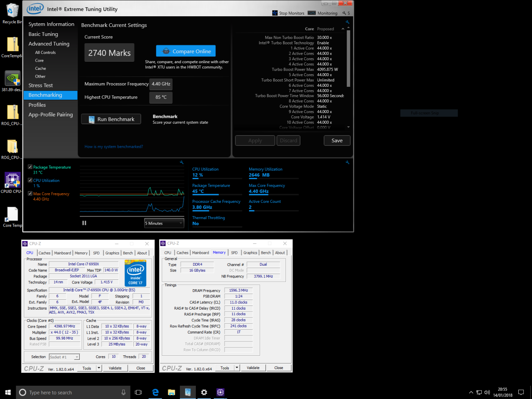Toggle CPU Utilization checkbox
Image resolution: width=532 pixels, height=399 pixels.
coord(30,180)
